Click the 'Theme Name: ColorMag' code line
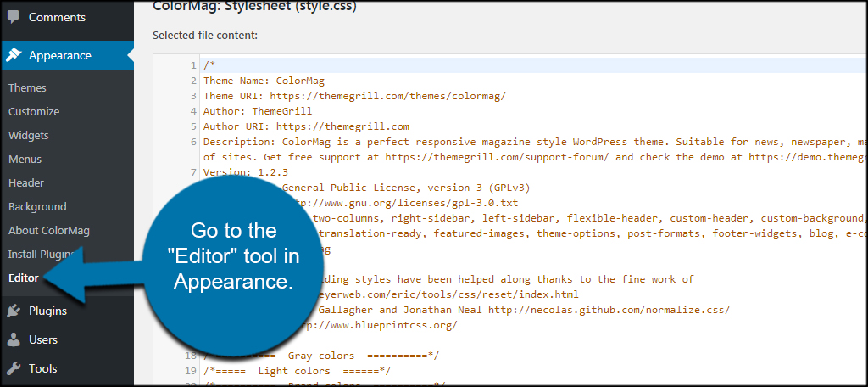The image size is (868, 387). (264, 81)
